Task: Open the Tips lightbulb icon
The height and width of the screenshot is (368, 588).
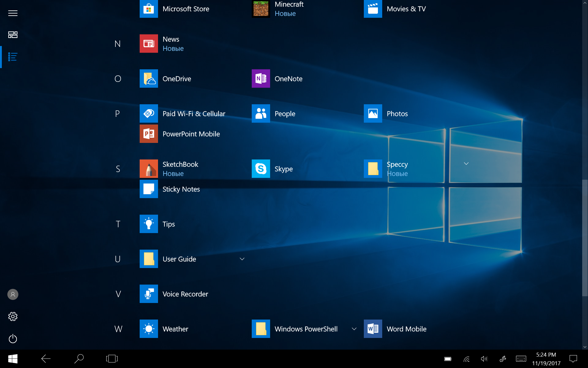Action: coord(149,224)
